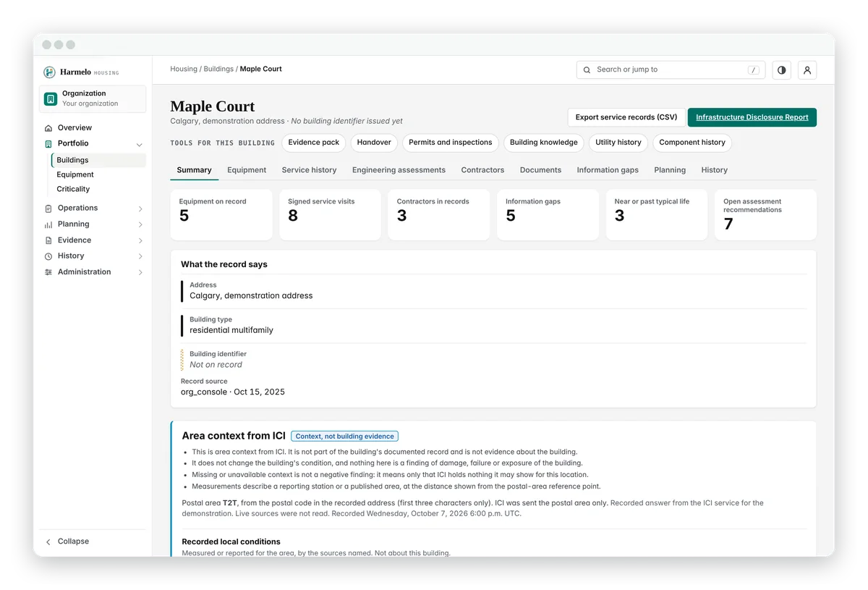Click the Portfolio building icon
Image resolution: width=868 pixels, height=590 pixels.
pos(48,143)
